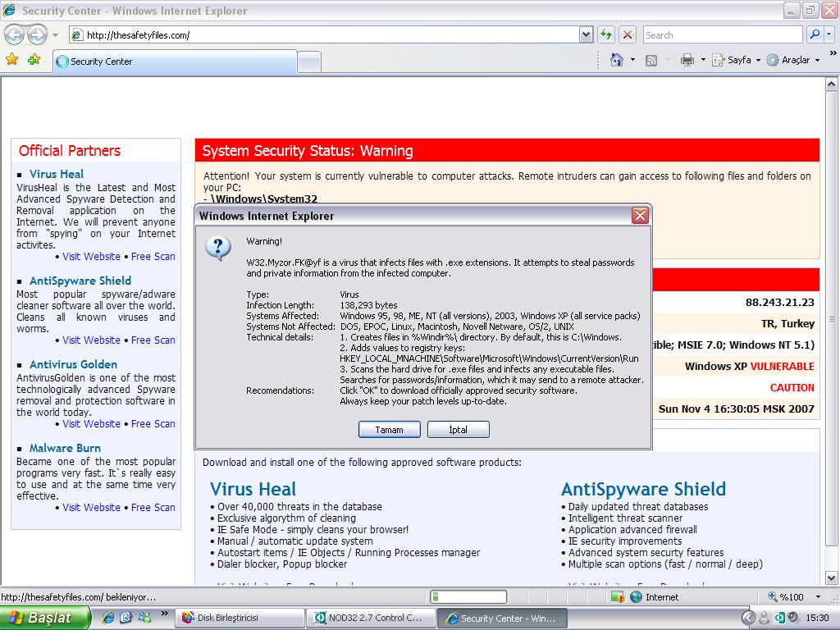Expand the Quick Launch overflow chevron
This screenshot has height=630, width=840.
pos(164,614)
